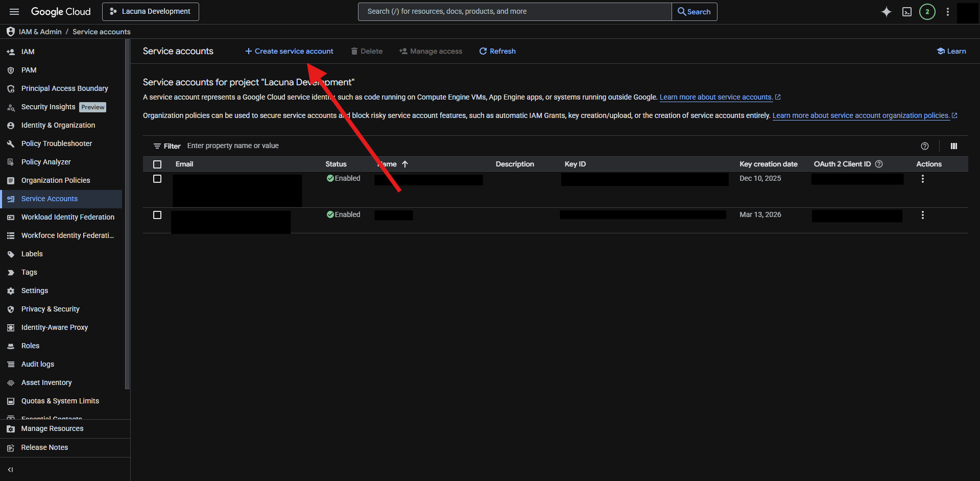Open actions menu for Dec 10, 2025 row
This screenshot has width=980, height=481.
[x=922, y=179]
